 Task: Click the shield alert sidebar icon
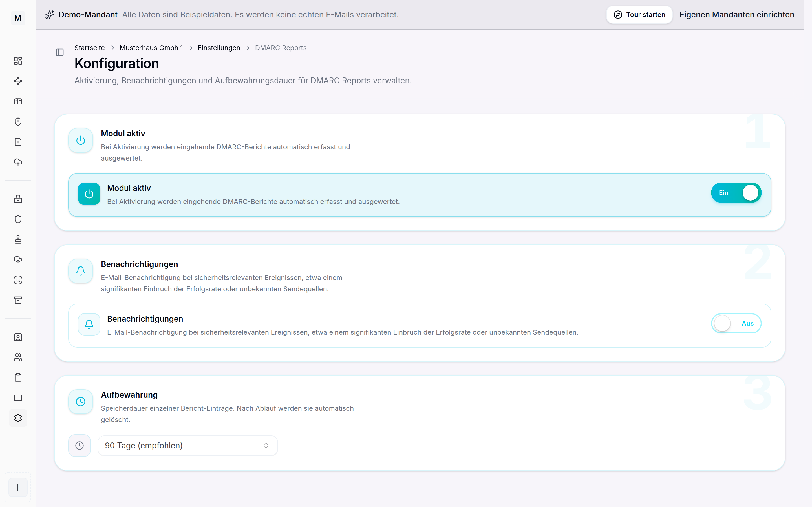(18, 121)
